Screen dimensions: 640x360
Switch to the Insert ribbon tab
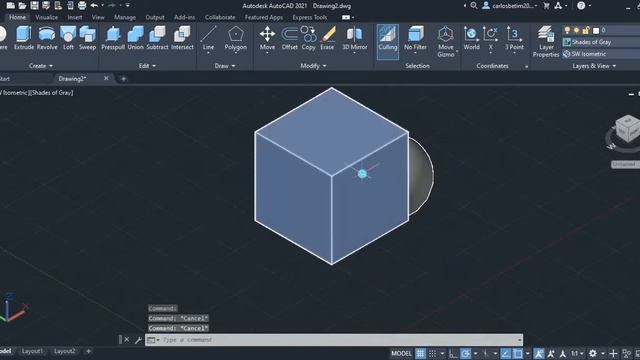pyautogui.click(x=75, y=17)
